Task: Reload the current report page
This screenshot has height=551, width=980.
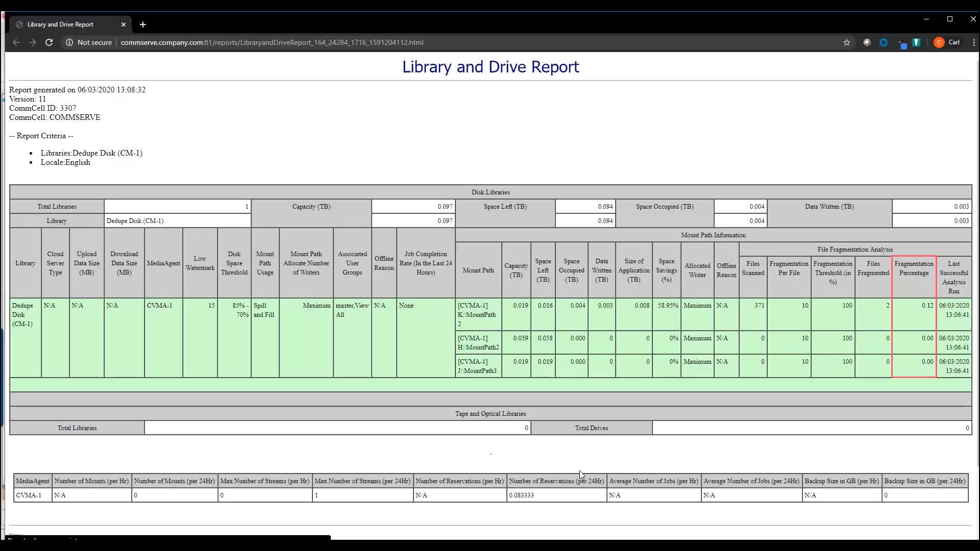Action: (x=49, y=42)
